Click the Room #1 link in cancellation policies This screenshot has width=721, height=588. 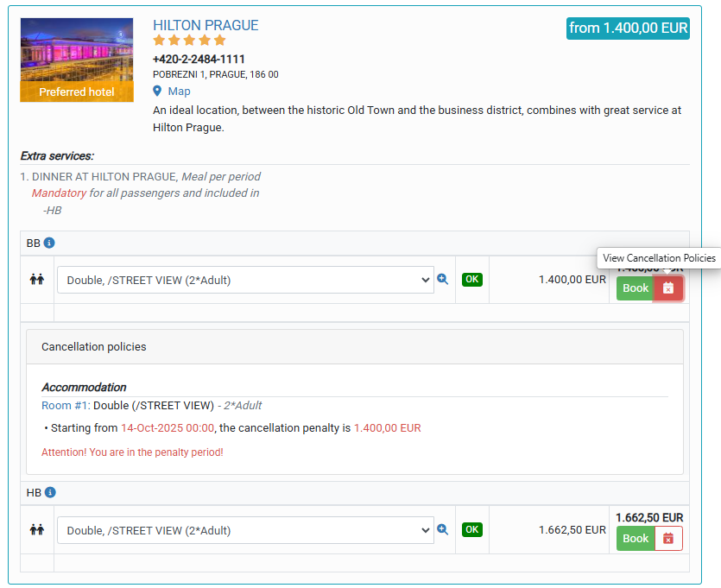coord(66,406)
